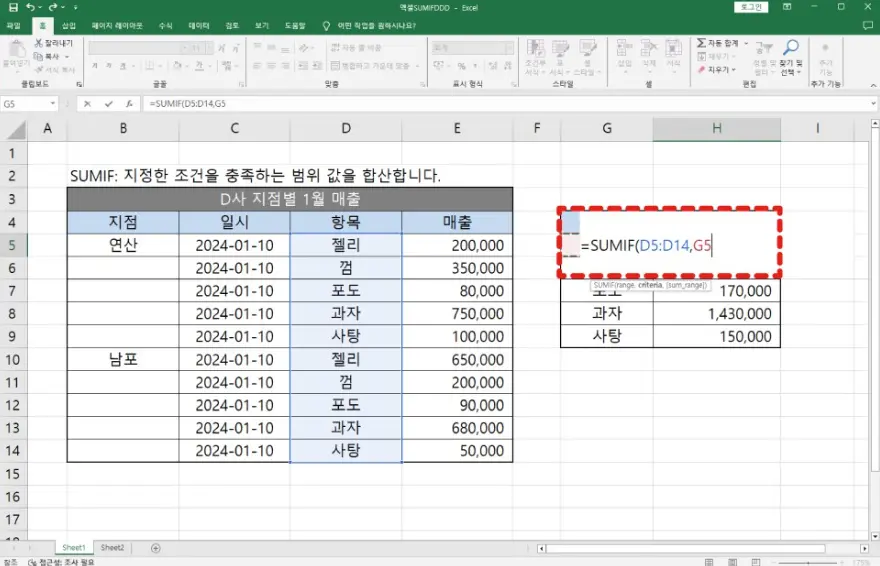Click the Save icon in quick access toolbar
Image resolution: width=880 pixels, height=566 pixels.
12,7
